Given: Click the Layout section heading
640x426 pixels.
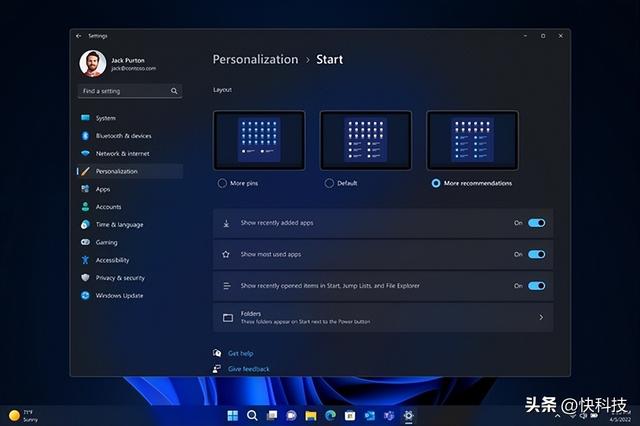Looking at the screenshot, I should point(222,90).
